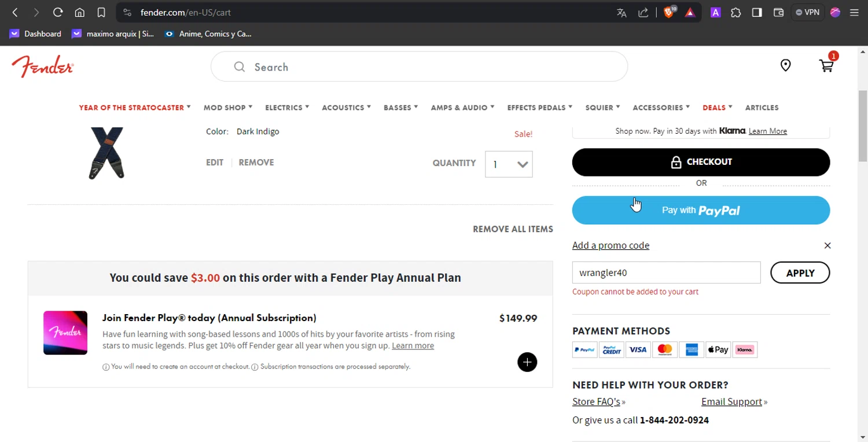
Task: Click the Mastercard payment icon
Action: pyautogui.click(x=665, y=349)
